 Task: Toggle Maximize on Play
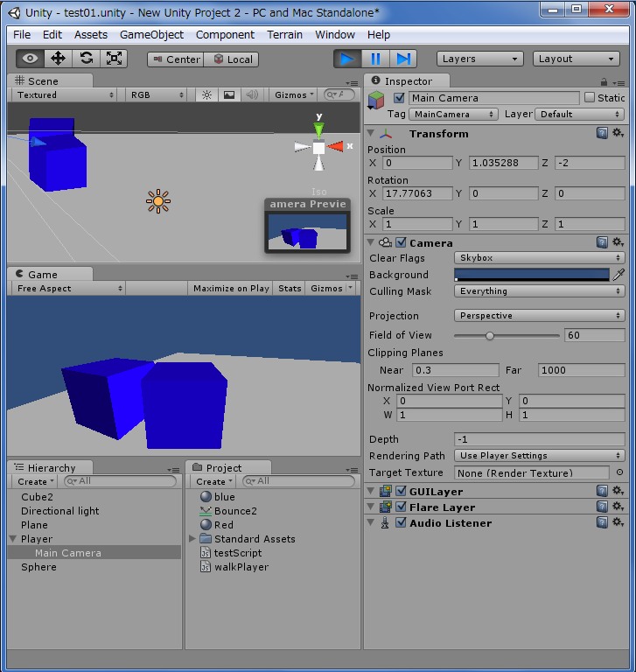(231, 289)
